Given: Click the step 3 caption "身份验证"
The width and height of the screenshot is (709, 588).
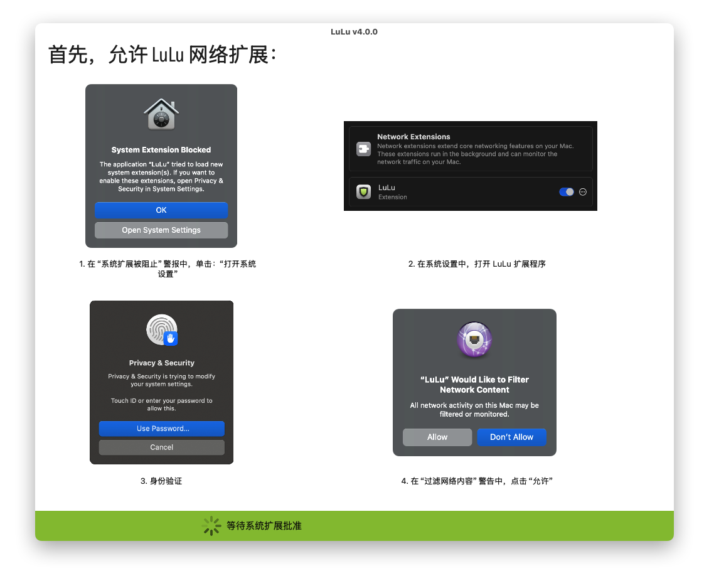Looking at the screenshot, I should 161,481.
